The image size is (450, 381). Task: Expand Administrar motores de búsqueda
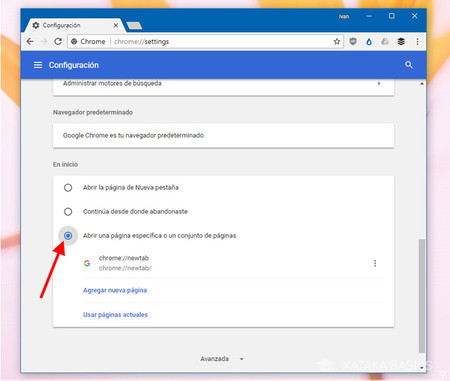click(223, 83)
